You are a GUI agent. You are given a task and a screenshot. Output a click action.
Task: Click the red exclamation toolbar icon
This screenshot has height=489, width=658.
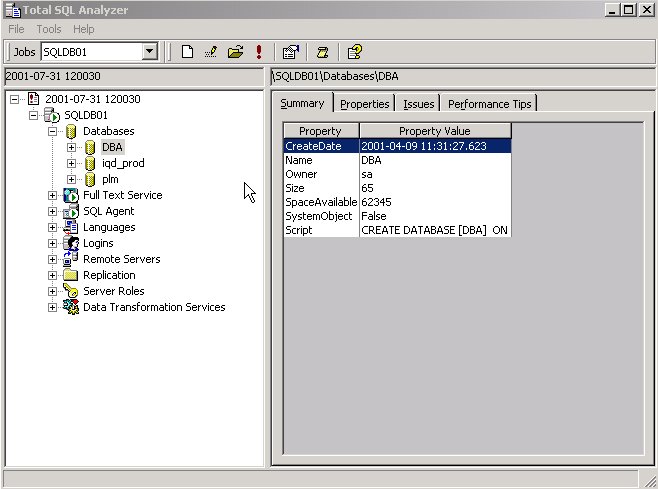(259, 52)
